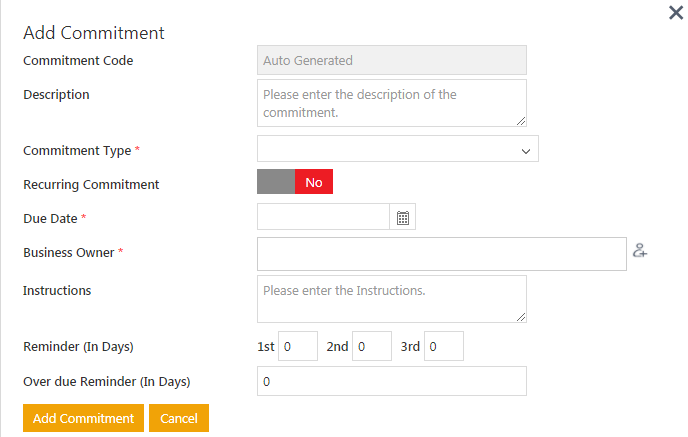Click the Instructions box resize handle
Viewport: 688px width, 437px height.
(x=521, y=317)
